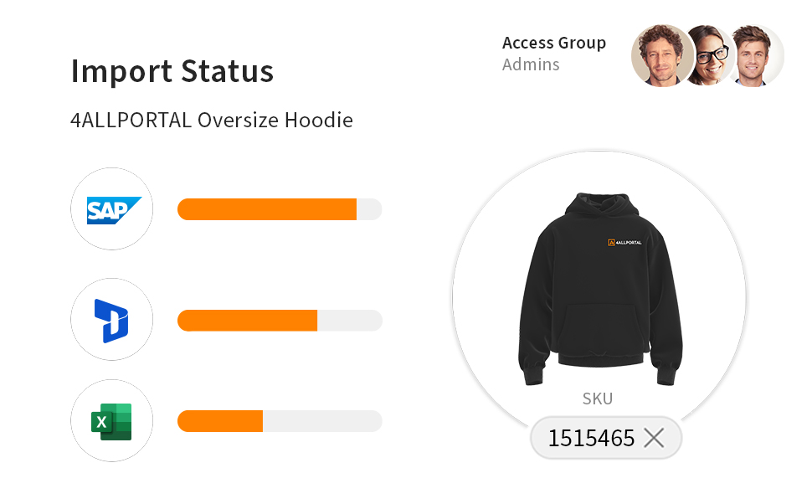Select the Admins group text
Screen dimensions: 812x504
coord(531,64)
